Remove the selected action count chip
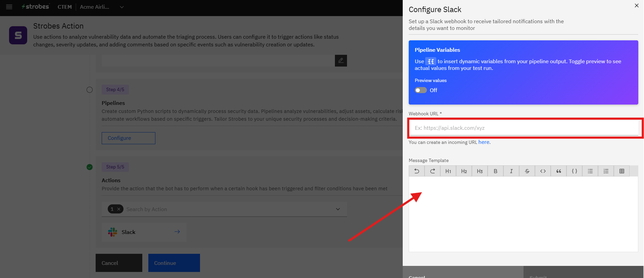Image resolution: width=644 pixels, height=278 pixels. (119, 209)
